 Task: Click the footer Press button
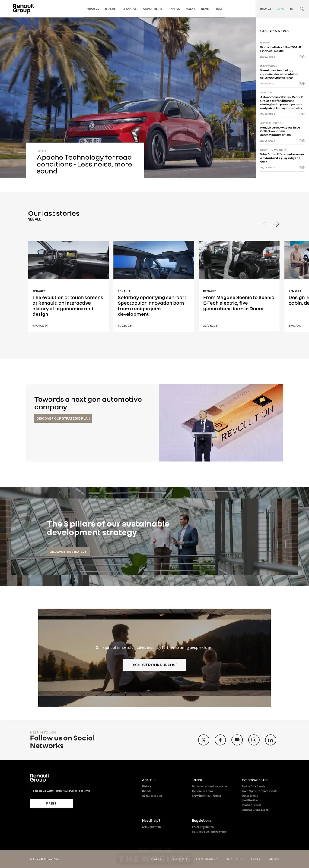pos(51,803)
